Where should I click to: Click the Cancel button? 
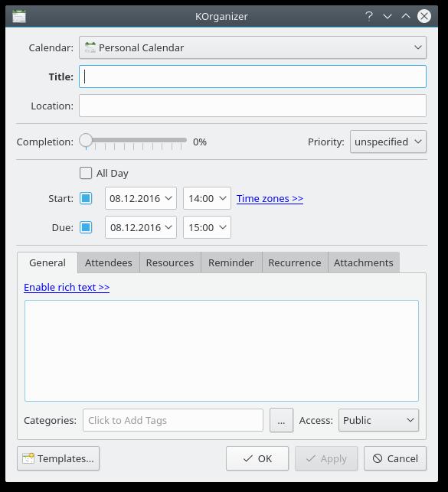[x=395, y=458]
